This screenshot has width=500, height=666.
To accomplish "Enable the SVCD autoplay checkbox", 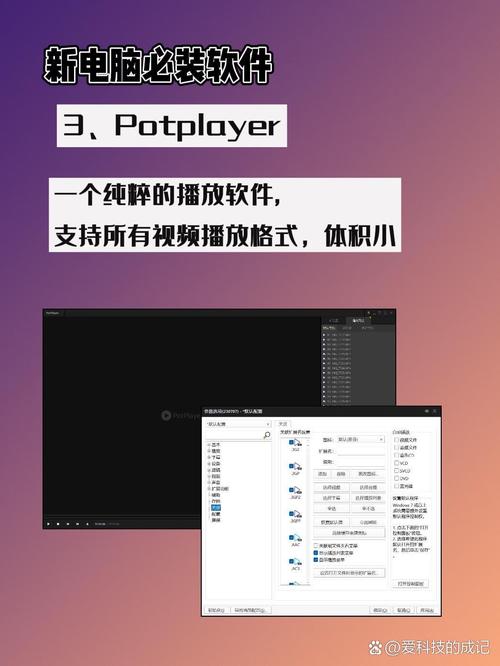I will pos(396,471).
